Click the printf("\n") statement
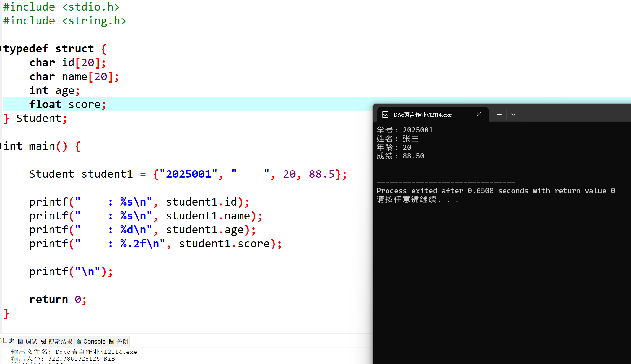Image resolution: width=631 pixels, height=364 pixels. pos(71,271)
